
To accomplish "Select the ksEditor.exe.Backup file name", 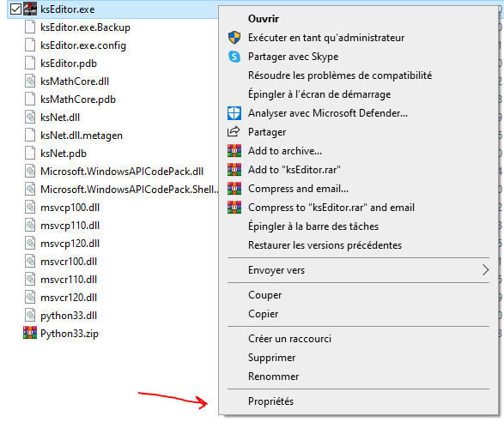I will (x=85, y=27).
